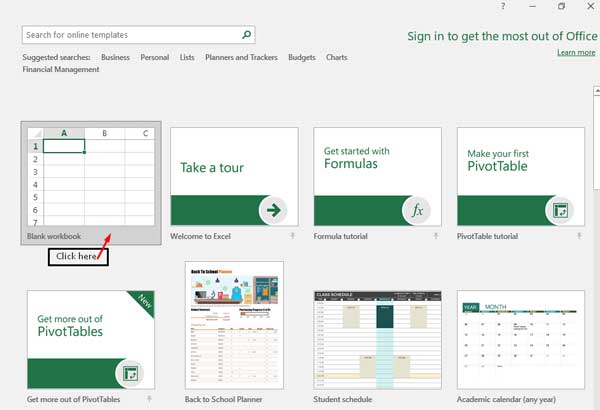
Task: Close the Excel window
Action: (590, 6)
